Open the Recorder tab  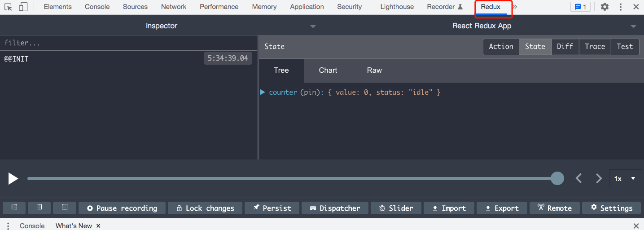coord(445,7)
